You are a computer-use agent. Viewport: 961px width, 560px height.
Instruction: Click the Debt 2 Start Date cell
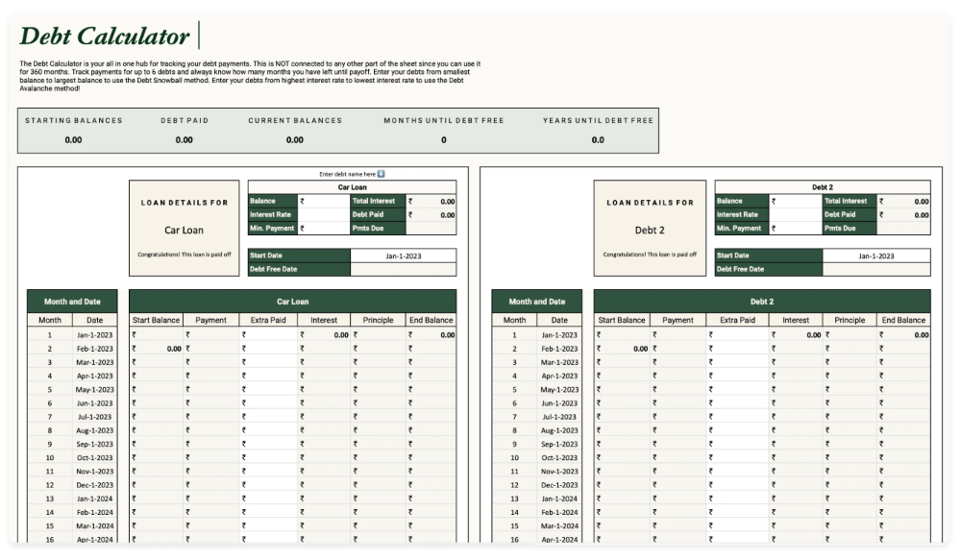tap(875, 256)
